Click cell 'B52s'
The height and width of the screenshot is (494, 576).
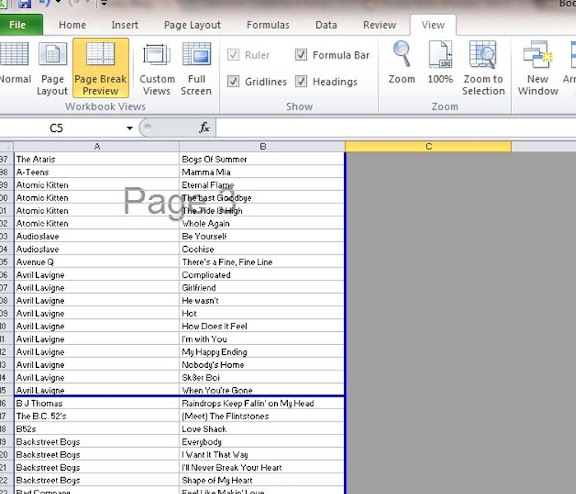(97, 429)
